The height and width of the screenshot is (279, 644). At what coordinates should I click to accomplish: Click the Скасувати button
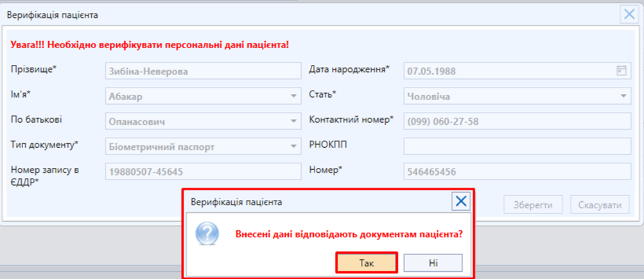click(600, 205)
